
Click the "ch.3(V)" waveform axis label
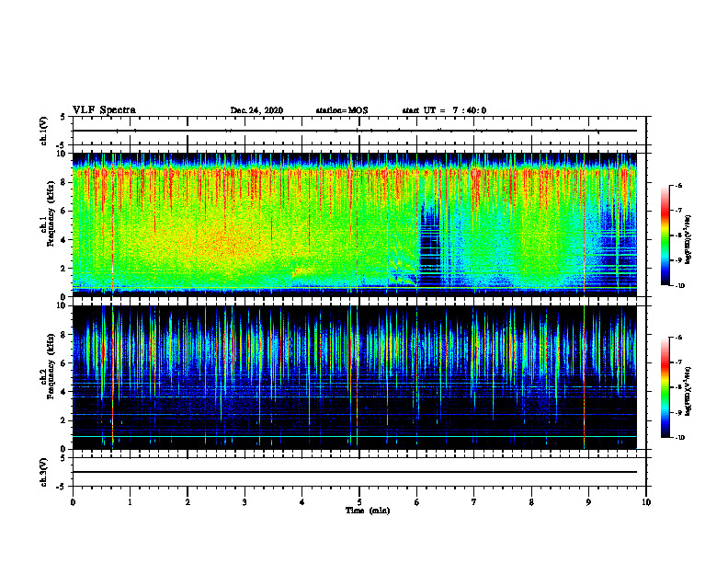(43, 473)
